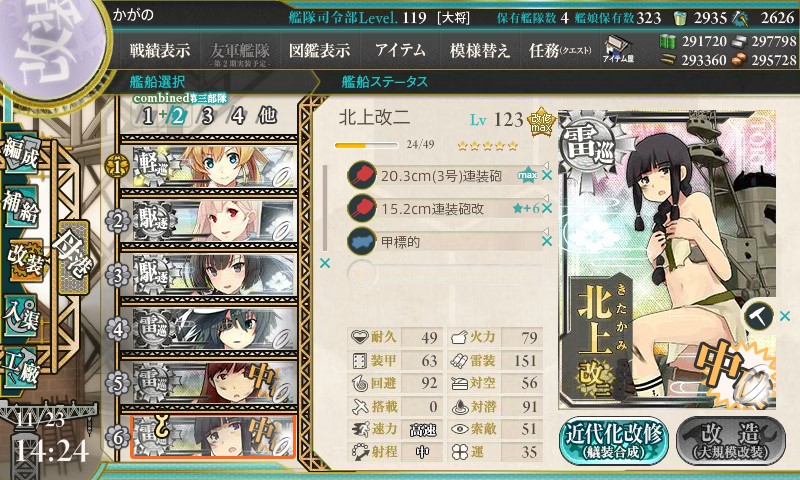Screen dimensions: 800x480
Task: Click the empty fourth equipment slot
Action: (444, 273)
